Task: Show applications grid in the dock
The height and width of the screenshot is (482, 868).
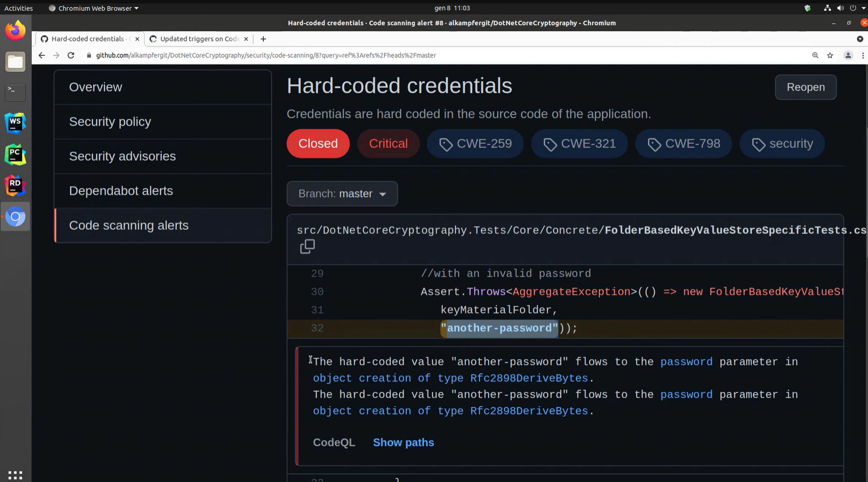Action: click(x=15, y=475)
